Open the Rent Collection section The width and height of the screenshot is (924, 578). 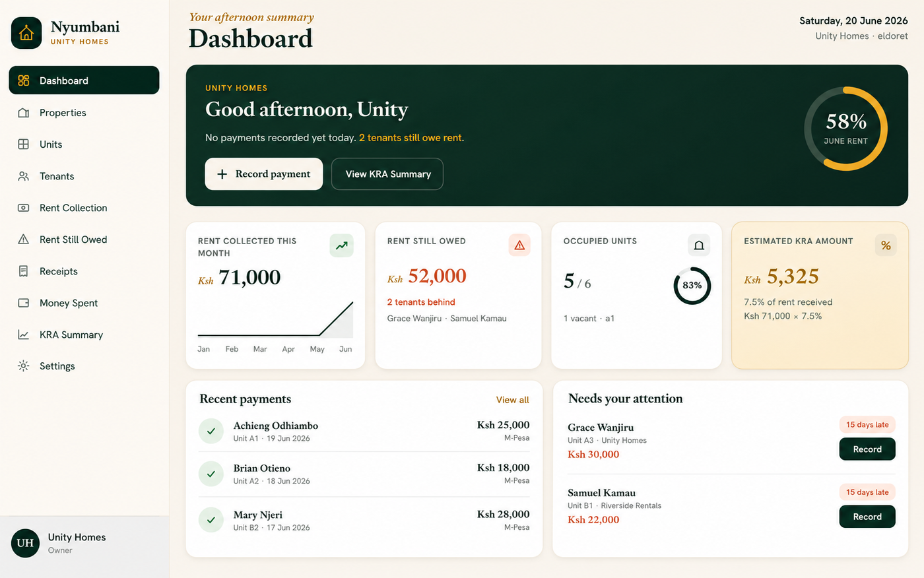click(84, 208)
